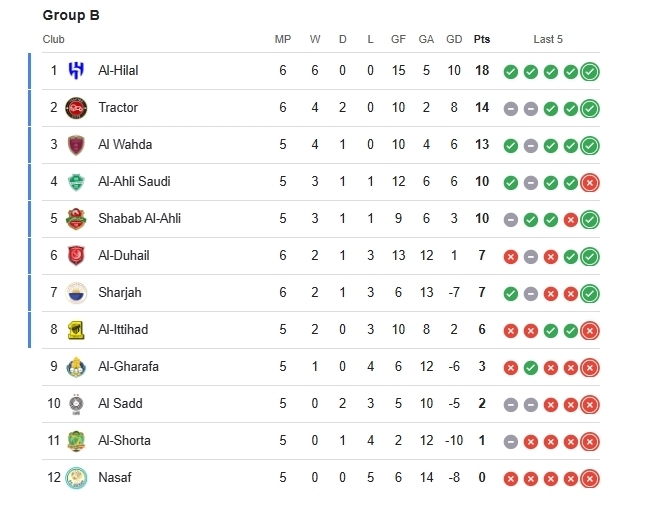Click the MP column header
654x507 pixels.
283,40
